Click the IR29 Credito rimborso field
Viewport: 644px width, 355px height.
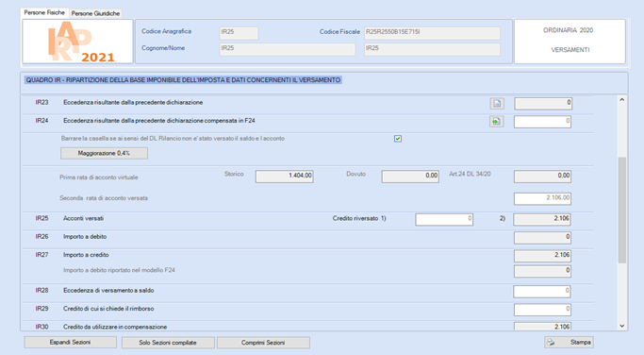542,310
